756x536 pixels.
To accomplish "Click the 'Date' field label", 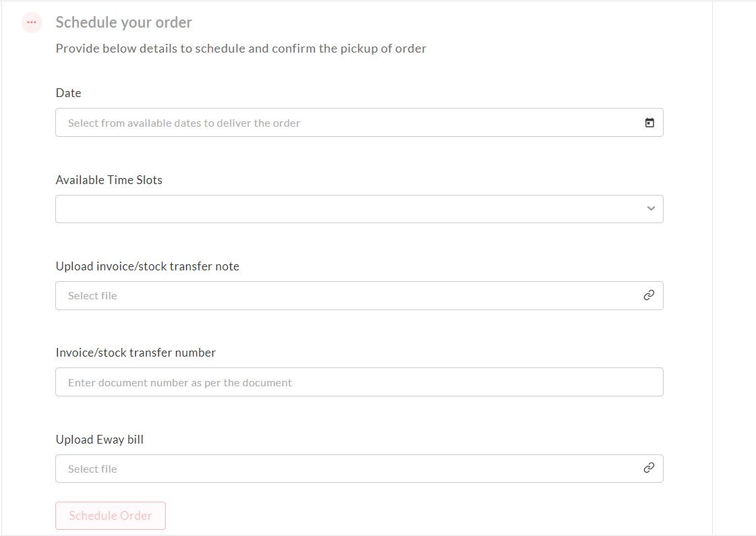I will point(69,93).
